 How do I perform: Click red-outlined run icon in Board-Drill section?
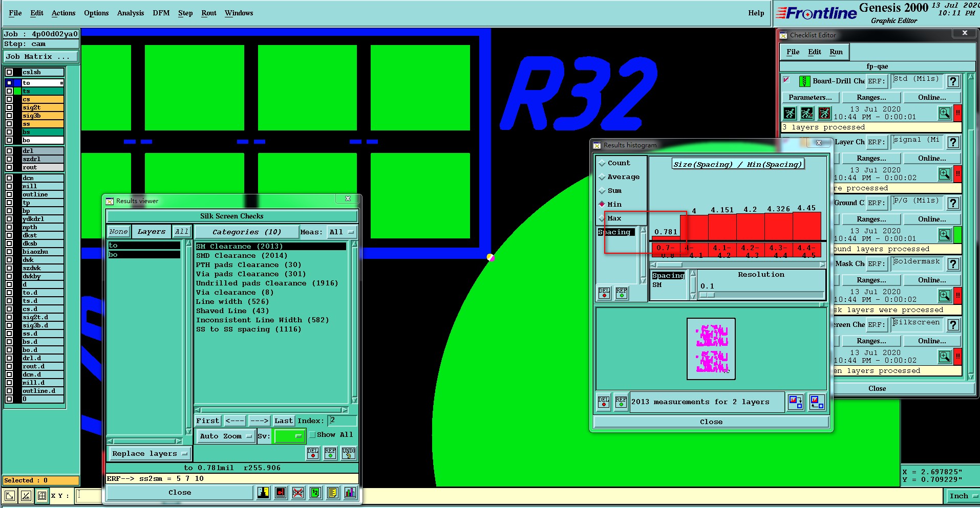[824, 113]
